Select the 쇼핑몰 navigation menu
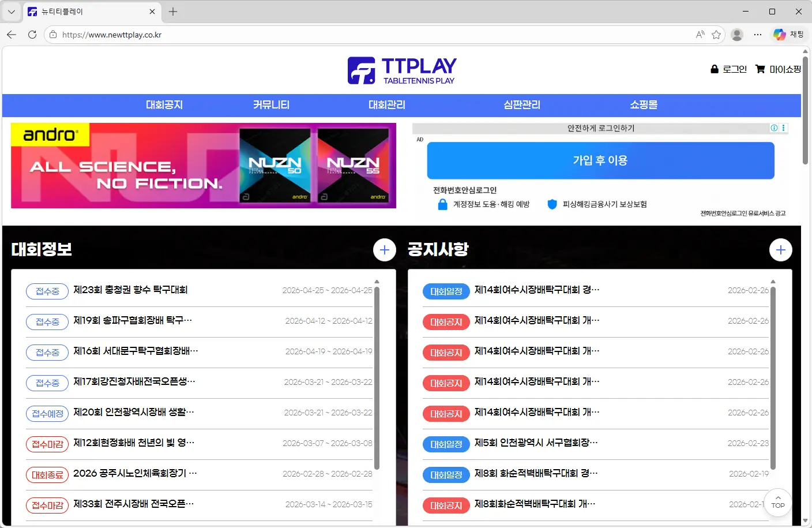This screenshot has width=812, height=528. (643, 105)
